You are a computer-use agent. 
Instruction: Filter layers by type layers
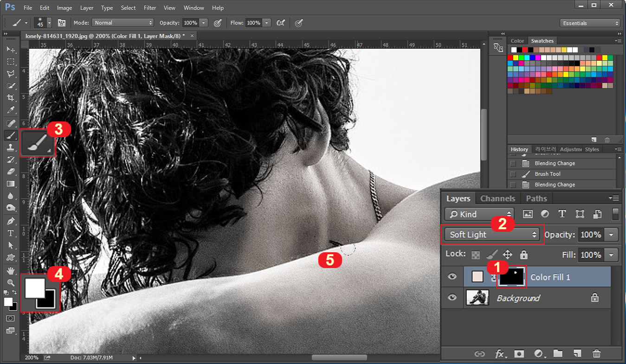tap(562, 214)
